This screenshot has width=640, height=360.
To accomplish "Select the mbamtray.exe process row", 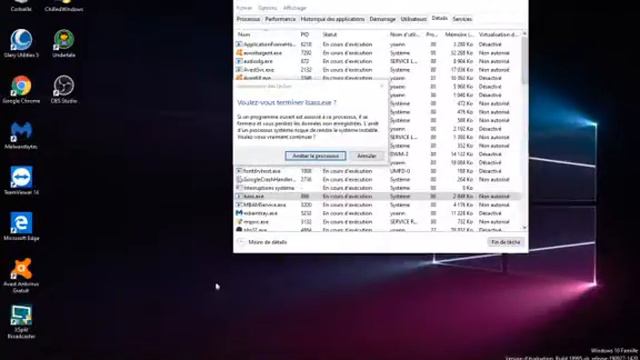I will (x=378, y=213).
